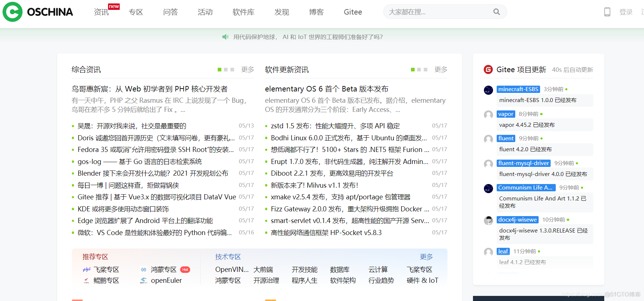Open the 活动 nav item

point(205,12)
